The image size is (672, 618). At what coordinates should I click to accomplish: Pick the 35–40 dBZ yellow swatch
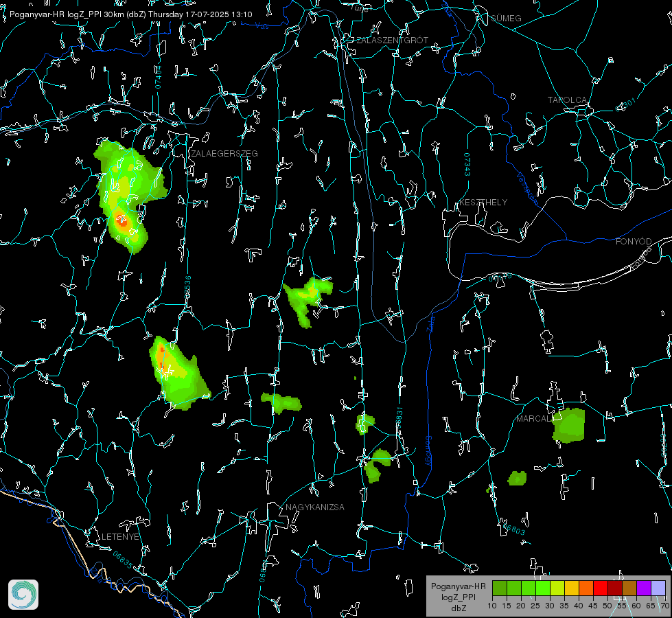pyautogui.click(x=572, y=588)
